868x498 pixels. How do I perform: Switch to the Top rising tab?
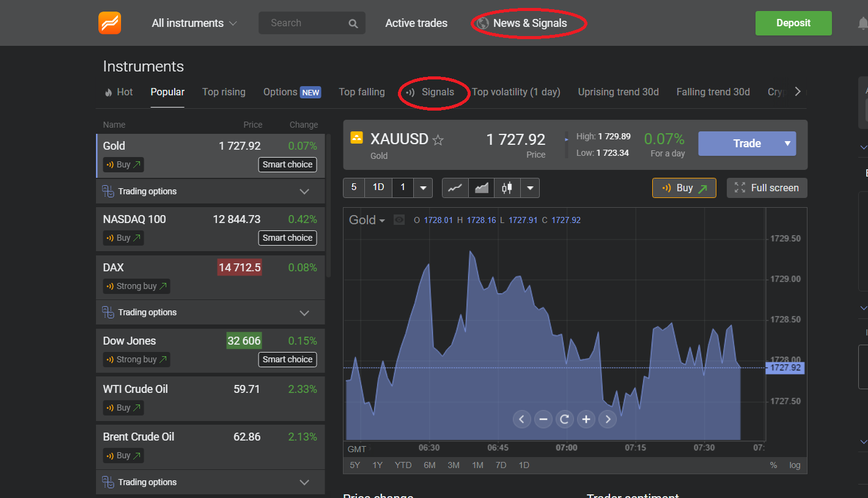point(224,92)
